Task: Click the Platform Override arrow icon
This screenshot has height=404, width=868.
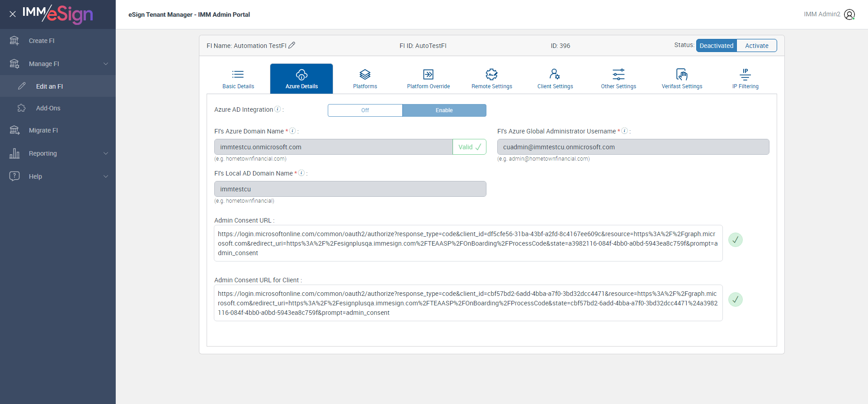Action: coord(428,74)
